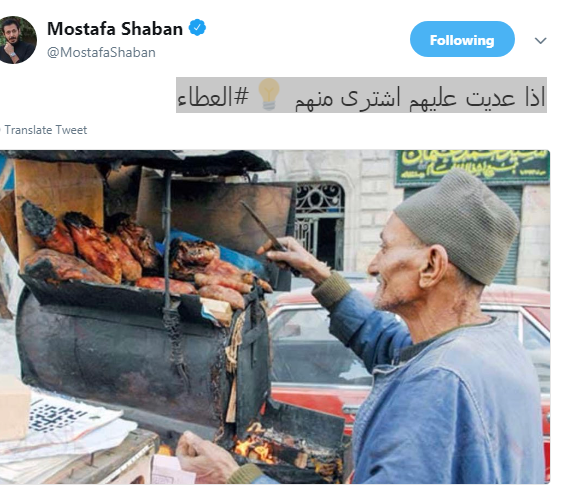
Task: Expand the tweet options chevron
Action: [x=540, y=40]
